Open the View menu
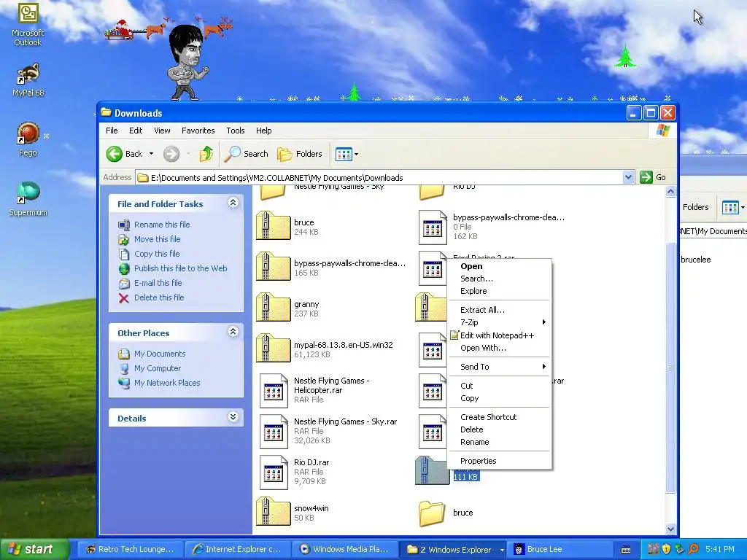This screenshot has height=560, width=747. [x=162, y=131]
